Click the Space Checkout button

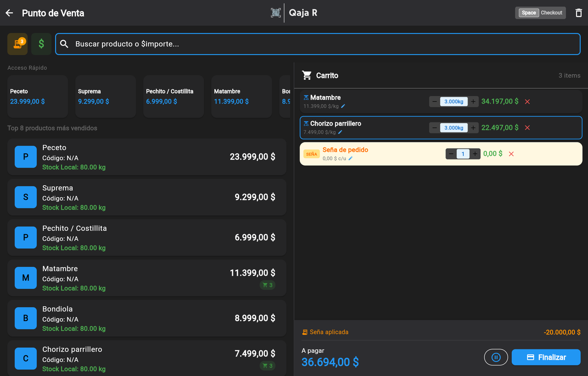(x=541, y=13)
